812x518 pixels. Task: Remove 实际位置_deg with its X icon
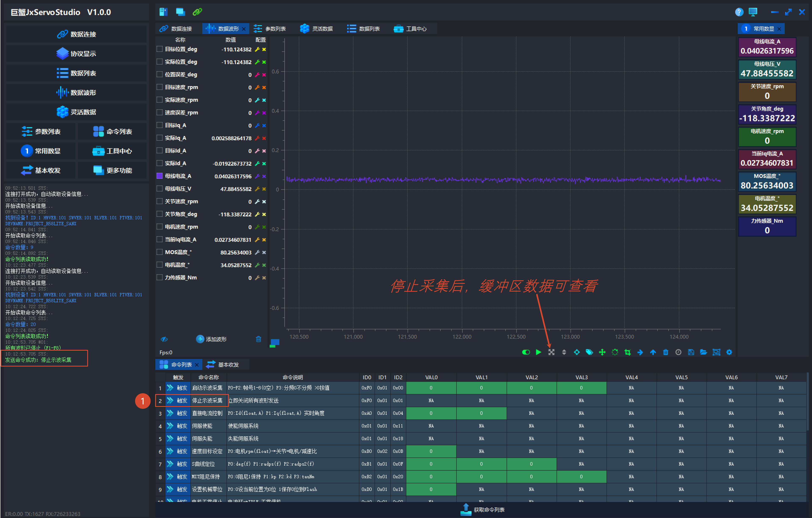pyautogui.click(x=264, y=62)
